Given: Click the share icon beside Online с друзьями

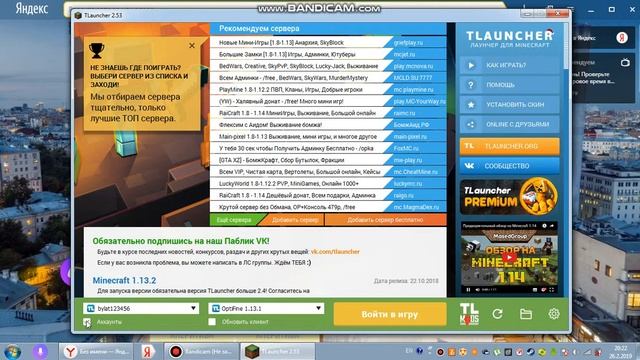Looking at the screenshot, I should [x=471, y=124].
